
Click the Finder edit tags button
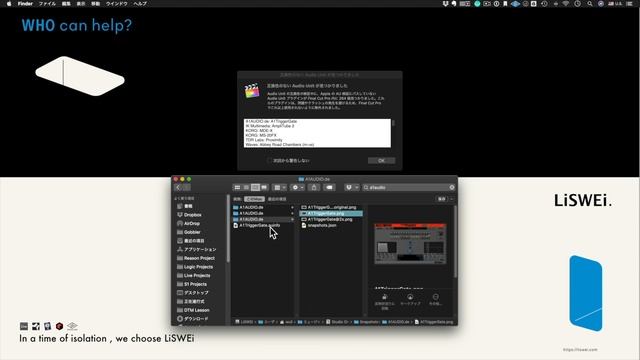329,187
